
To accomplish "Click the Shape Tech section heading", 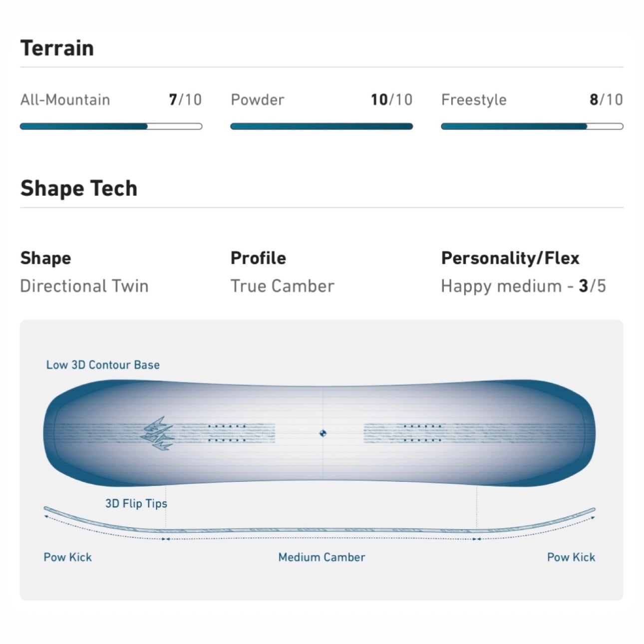I will 79,189.
